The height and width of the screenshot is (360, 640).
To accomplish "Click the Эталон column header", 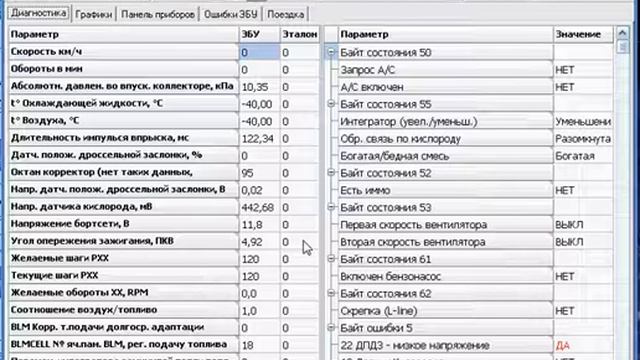I will coord(300,34).
